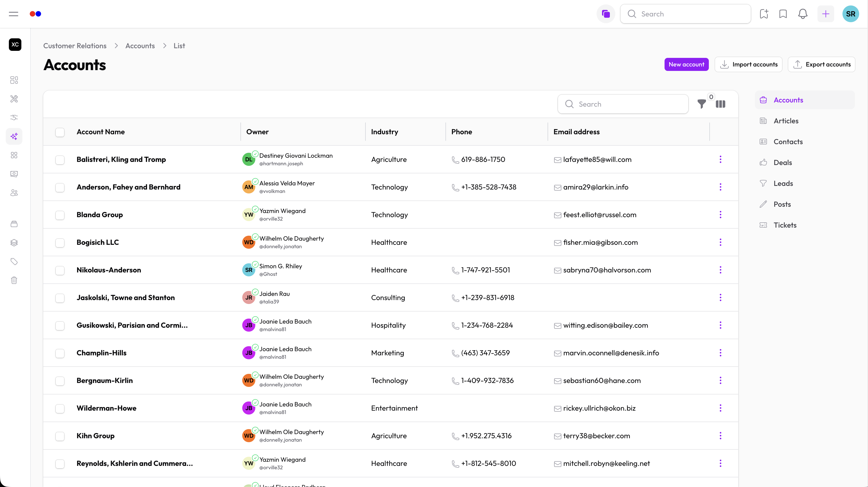Click email lafayette85@will.com
This screenshot has width=868, height=487.
597,160
